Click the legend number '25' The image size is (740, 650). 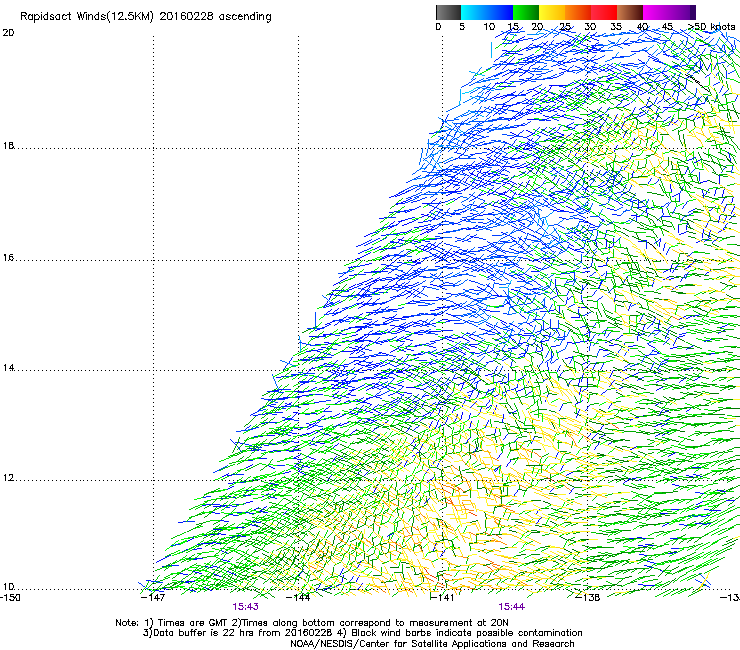tap(565, 27)
